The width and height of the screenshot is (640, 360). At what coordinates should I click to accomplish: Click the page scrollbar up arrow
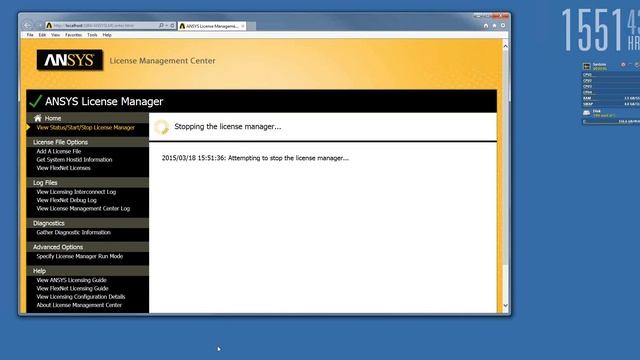(x=505, y=46)
